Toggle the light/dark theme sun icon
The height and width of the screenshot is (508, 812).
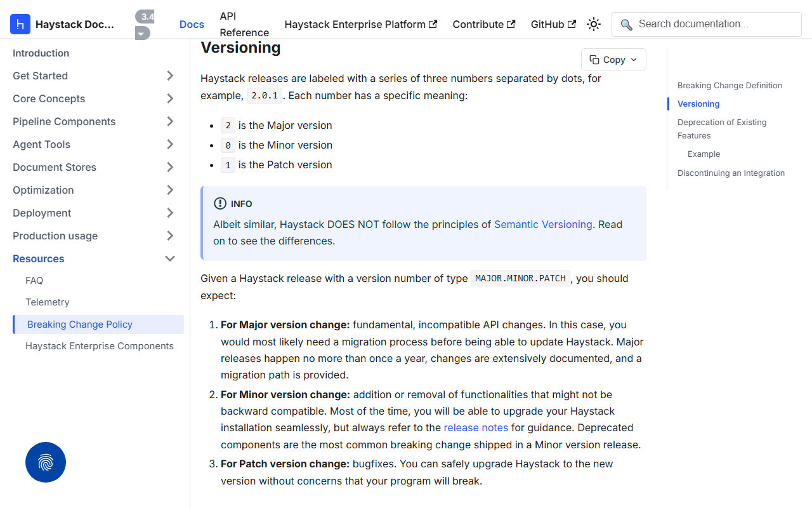594,24
